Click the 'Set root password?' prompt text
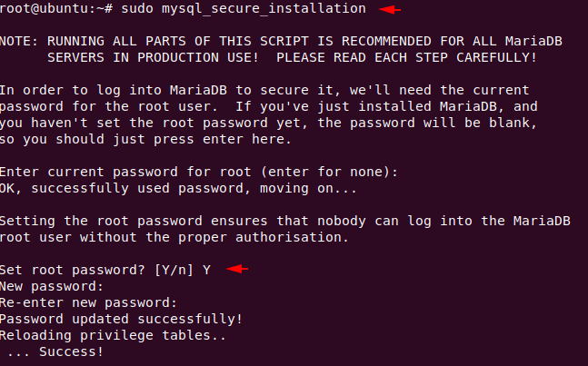Screen dimensions: 588x366 click(73, 270)
